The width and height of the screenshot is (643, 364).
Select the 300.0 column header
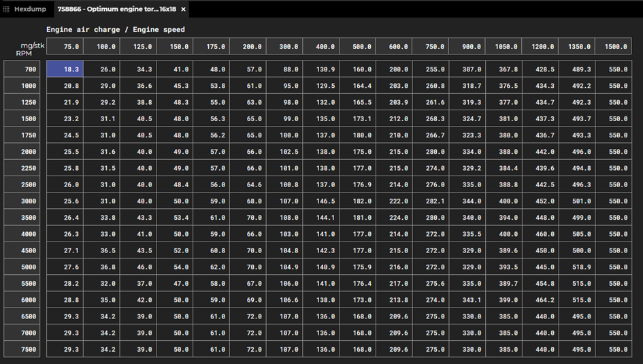(284, 47)
